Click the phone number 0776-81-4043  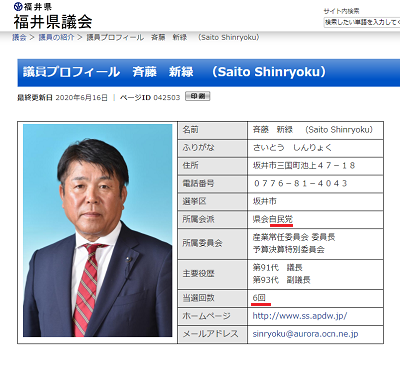[300, 183]
